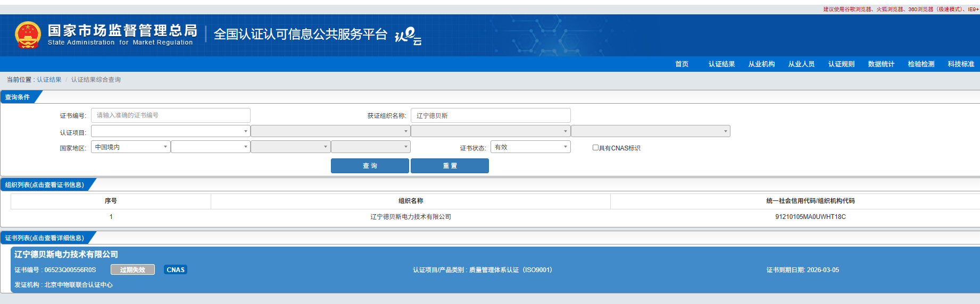
Task: Open the 数据统计 navigation menu
Action: coord(881,64)
